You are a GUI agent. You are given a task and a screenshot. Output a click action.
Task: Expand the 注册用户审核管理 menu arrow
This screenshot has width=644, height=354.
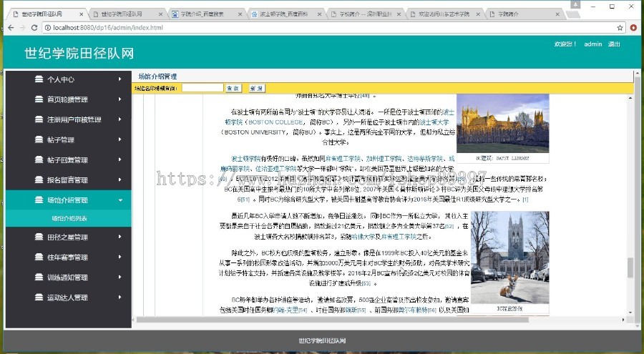pyautogui.click(x=120, y=119)
